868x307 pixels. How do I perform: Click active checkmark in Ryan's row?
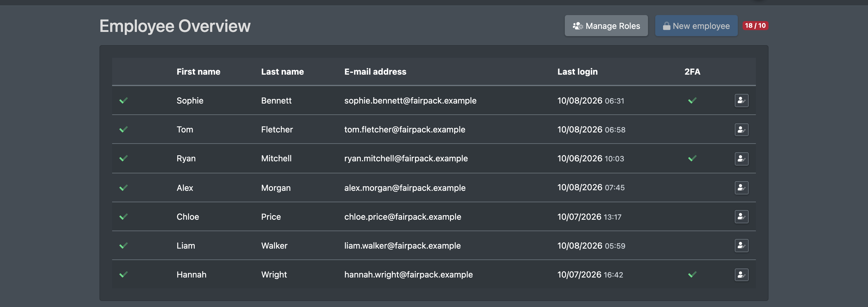coord(123,158)
